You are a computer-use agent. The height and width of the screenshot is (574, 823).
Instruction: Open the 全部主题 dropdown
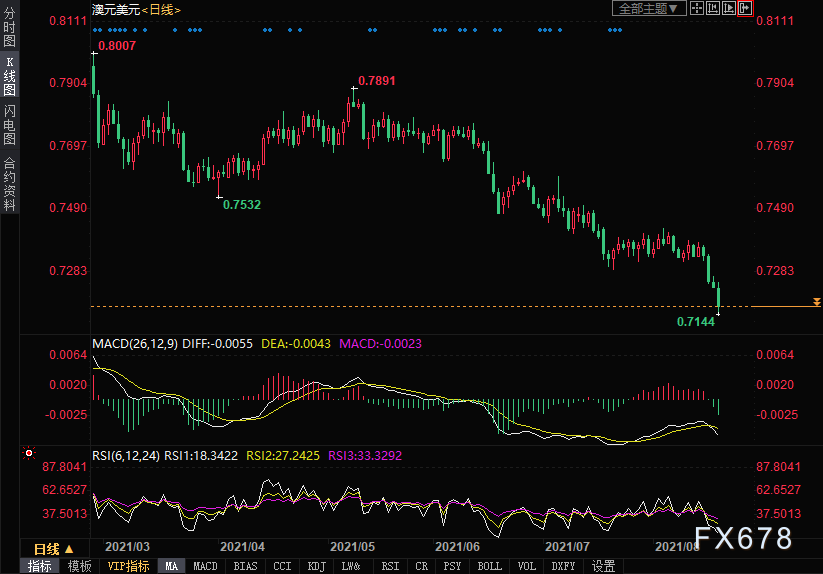[649, 8]
